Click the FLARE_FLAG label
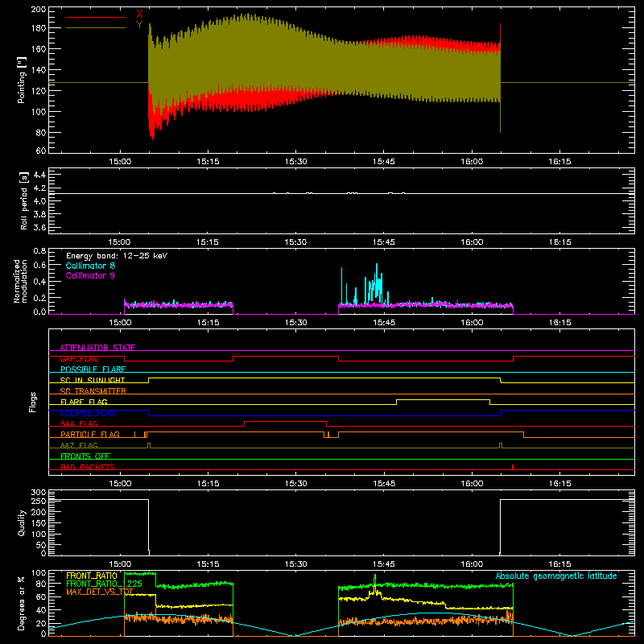 click(x=84, y=402)
